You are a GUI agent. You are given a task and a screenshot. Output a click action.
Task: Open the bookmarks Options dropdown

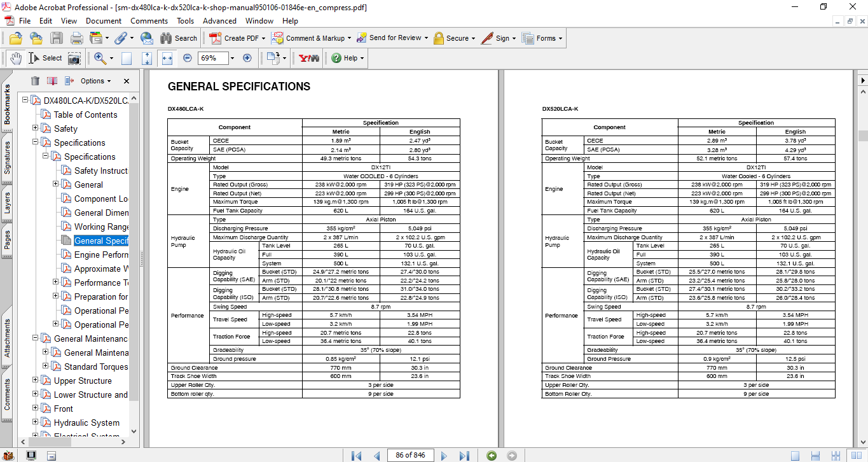click(95, 81)
